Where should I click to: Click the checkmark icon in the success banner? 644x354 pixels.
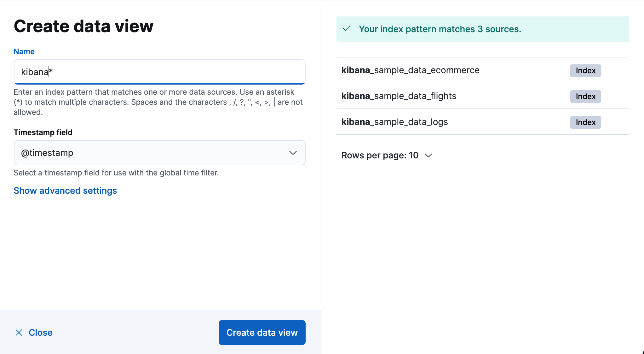pos(347,29)
